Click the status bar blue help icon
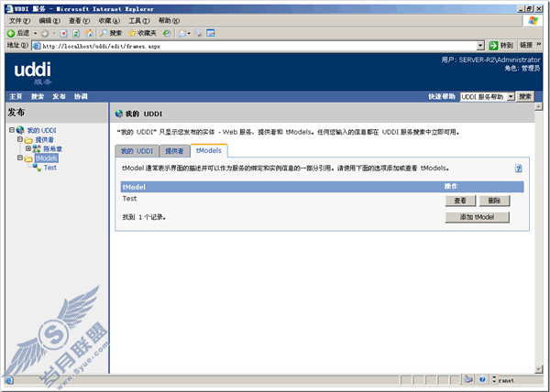 (482, 379)
